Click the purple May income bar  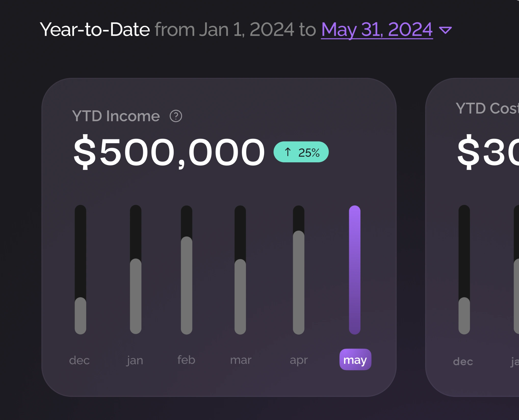355,270
